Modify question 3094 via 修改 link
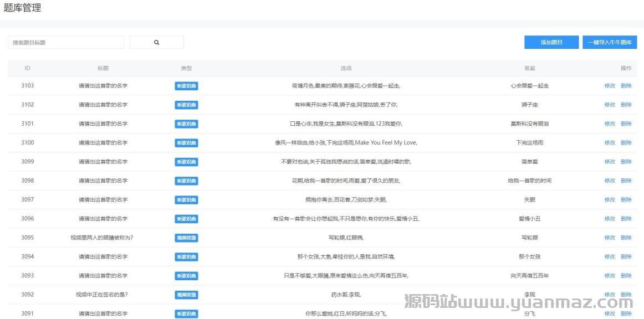Viewport: 644px width, 319px height. click(x=610, y=257)
